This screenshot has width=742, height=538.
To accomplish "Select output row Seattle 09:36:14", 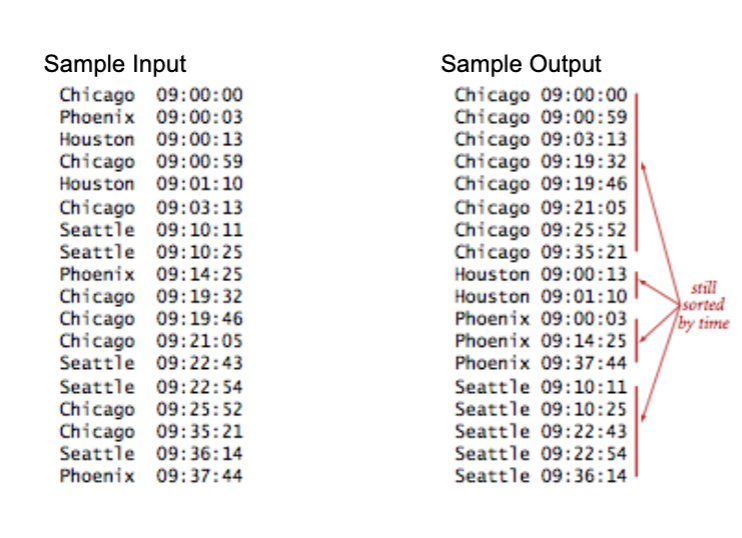I will pos(541,476).
